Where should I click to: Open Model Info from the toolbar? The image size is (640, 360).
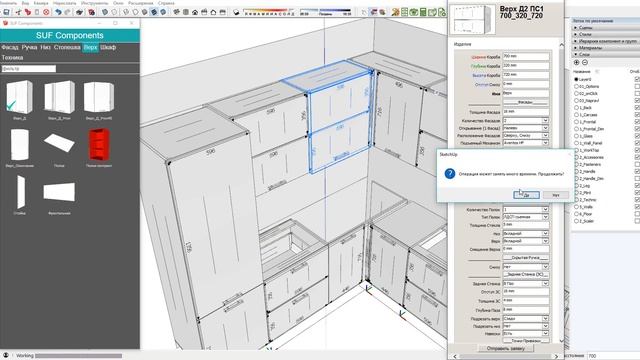[91, 12]
